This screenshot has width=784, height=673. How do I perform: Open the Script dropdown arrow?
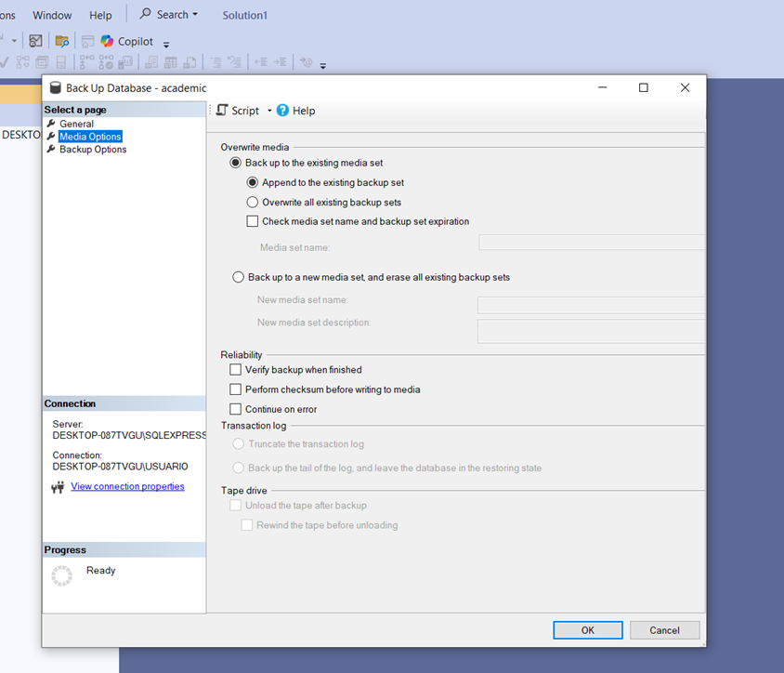point(269,111)
